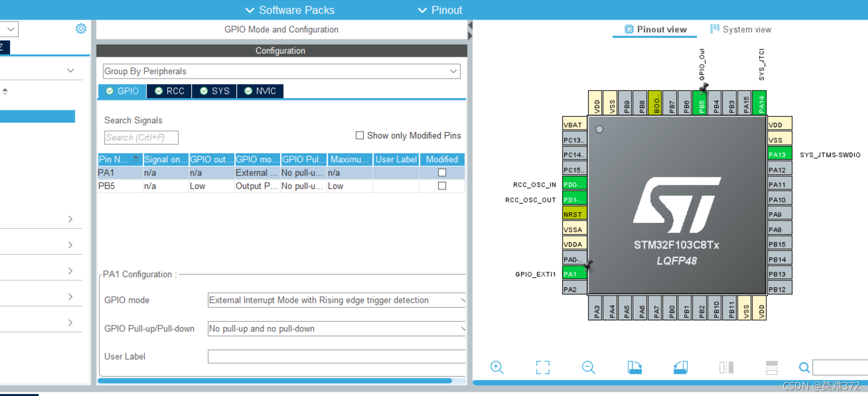Image resolution: width=868 pixels, height=396 pixels.
Task: Select the PB5 row in the GPIO table
Action: pos(281,186)
